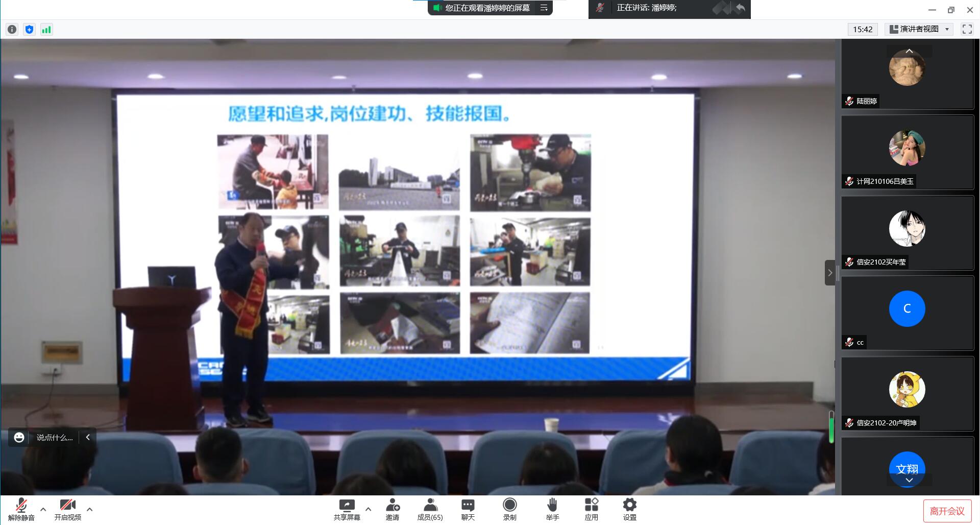Toggle full screen mode icon
980x525 pixels.
tap(967, 29)
